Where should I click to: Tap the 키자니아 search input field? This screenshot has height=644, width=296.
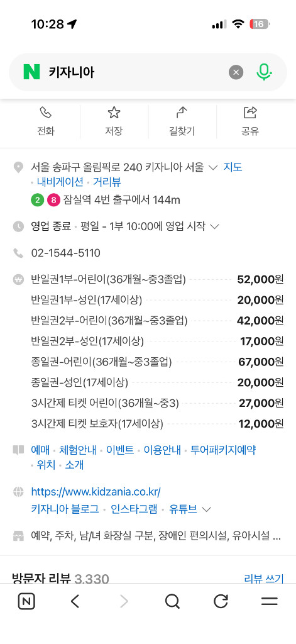(136, 73)
